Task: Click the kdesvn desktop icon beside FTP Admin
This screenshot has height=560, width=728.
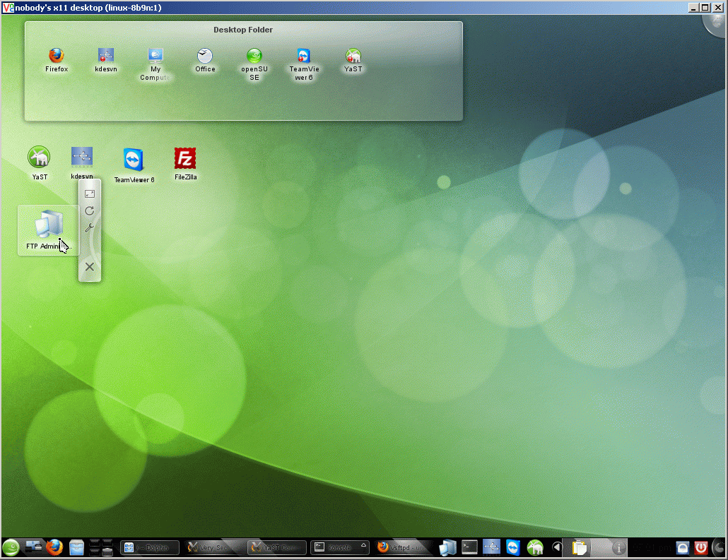Action: 82,162
